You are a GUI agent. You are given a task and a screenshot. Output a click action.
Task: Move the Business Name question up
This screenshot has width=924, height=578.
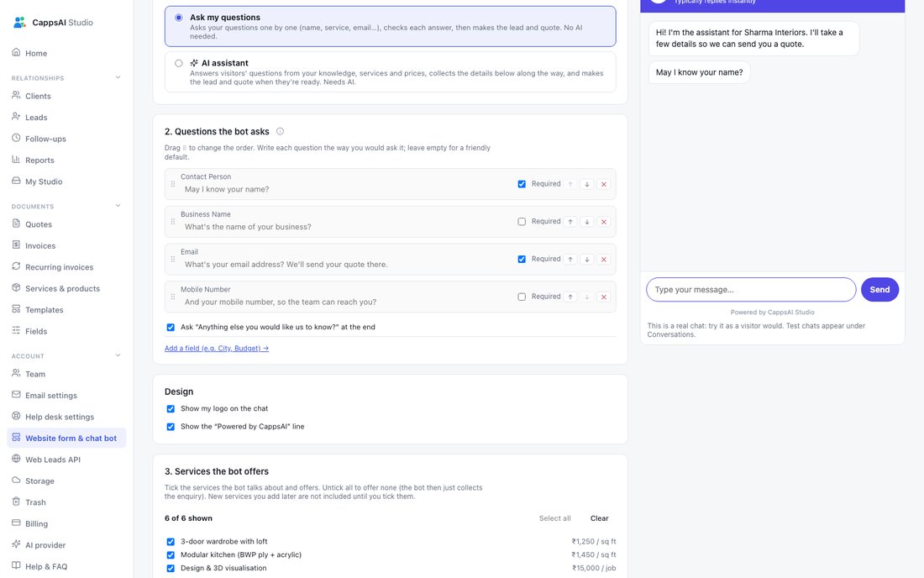click(x=570, y=222)
